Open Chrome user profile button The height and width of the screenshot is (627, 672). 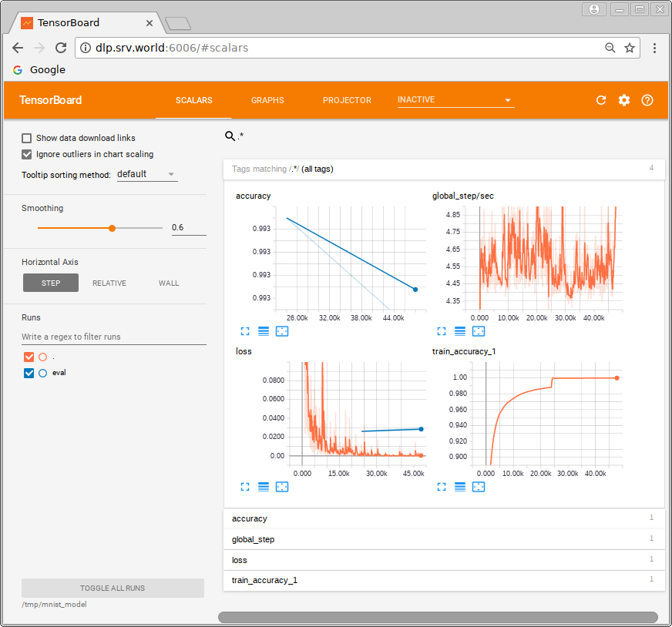point(594,9)
